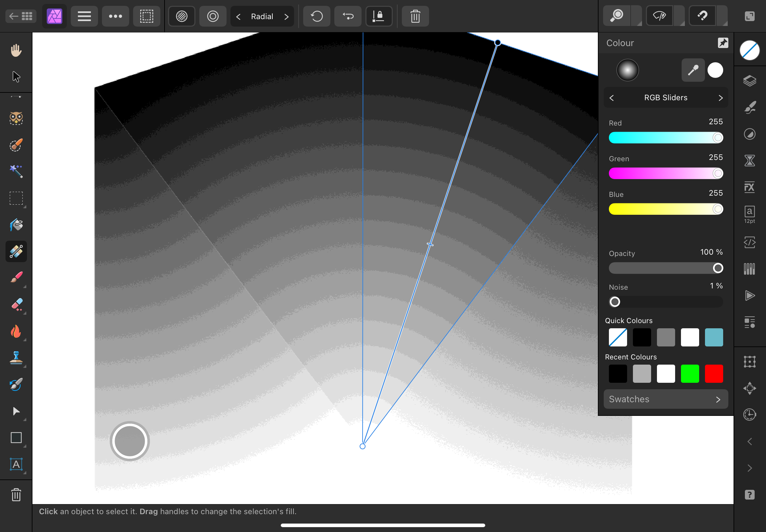
Task: Click the Radial gradient type label
Action: pyautogui.click(x=262, y=17)
